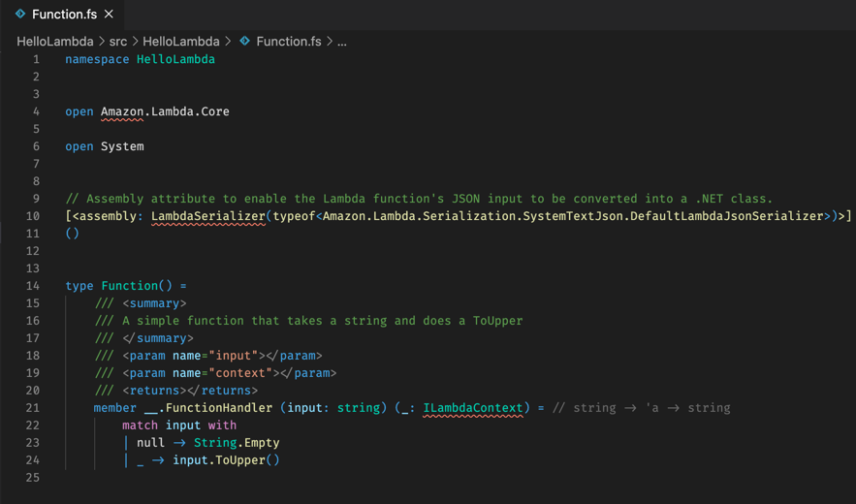
Task: Click 'match' keyword on line 22
Action: 140,425
